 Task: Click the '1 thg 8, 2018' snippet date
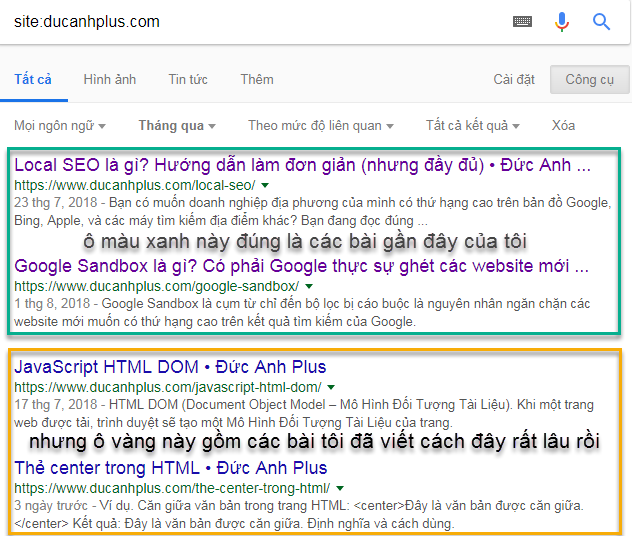(x=52, y=303)
